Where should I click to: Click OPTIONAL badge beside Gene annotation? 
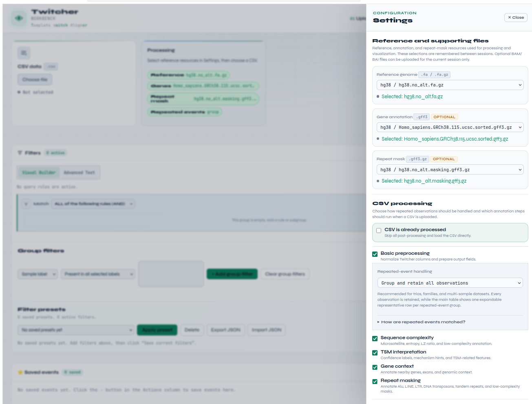[444, 117]
